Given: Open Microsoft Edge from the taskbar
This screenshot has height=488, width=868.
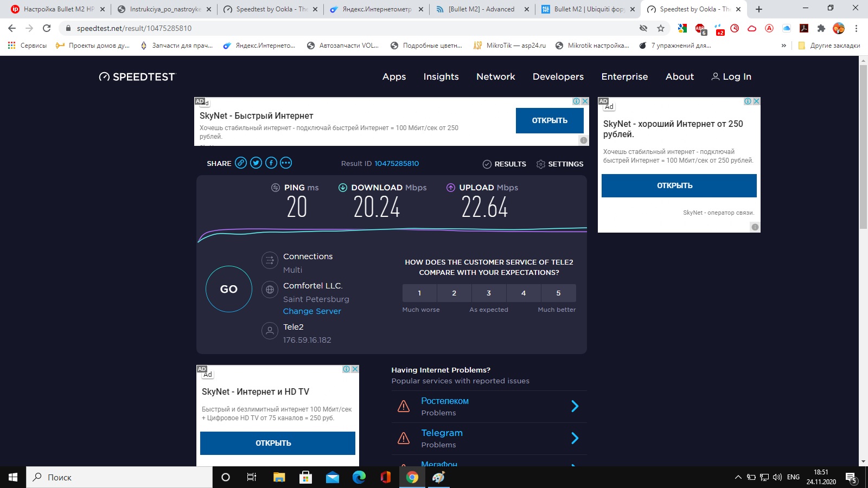Looking at the screenshot, I should tap(359, 477).
